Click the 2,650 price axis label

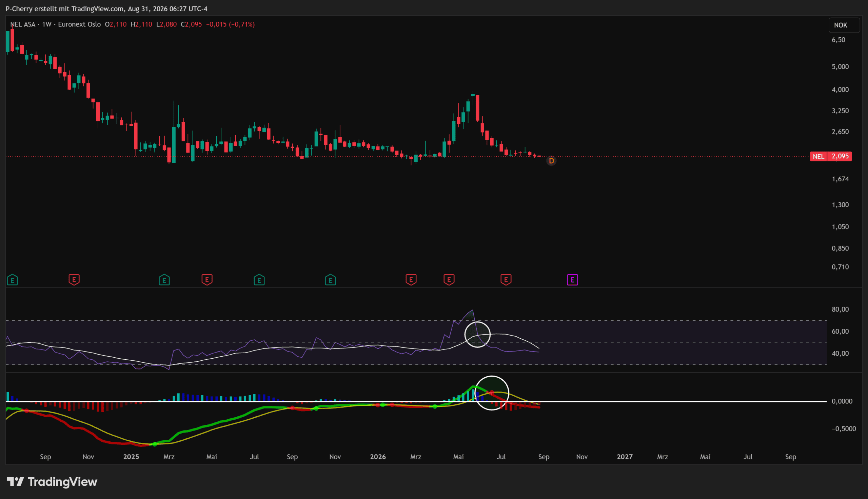pyautogui.click(x=840, y=132)
